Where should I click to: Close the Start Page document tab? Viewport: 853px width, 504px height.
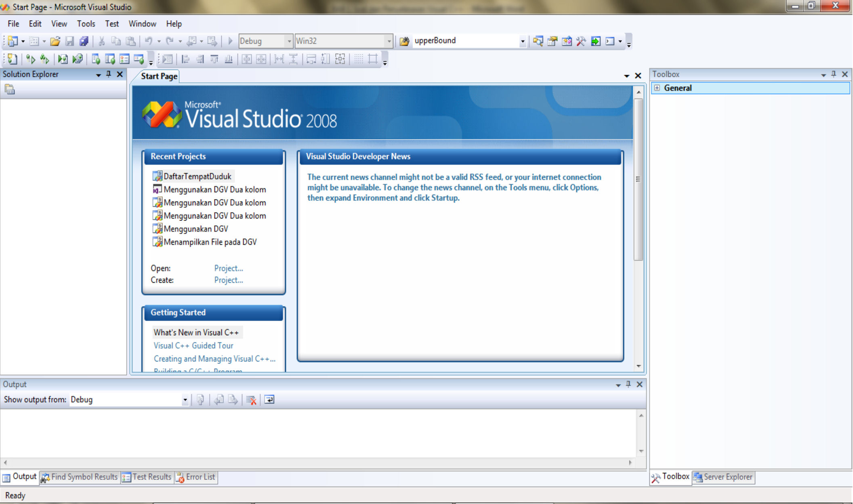[638, 76]
